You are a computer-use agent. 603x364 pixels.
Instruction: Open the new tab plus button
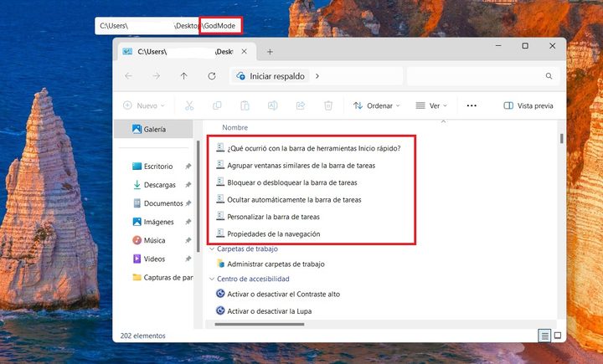pyautogui.click(x=270, y=52)
